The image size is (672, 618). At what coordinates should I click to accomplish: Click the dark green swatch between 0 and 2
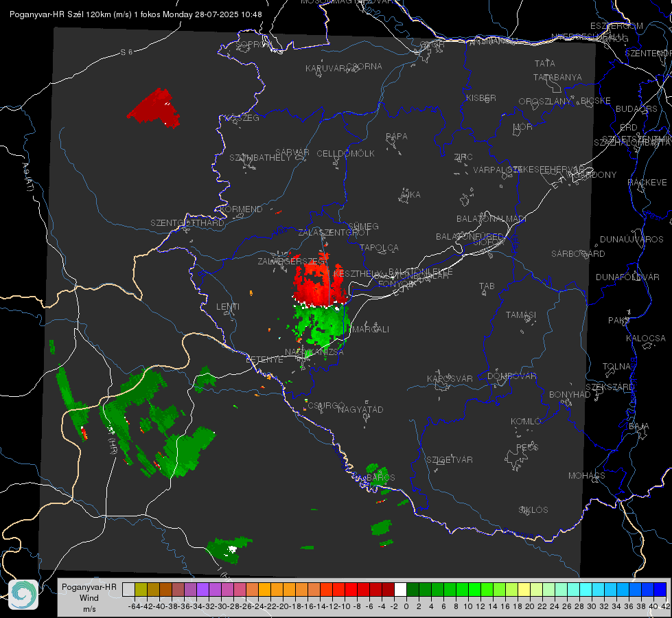[413, 590]
